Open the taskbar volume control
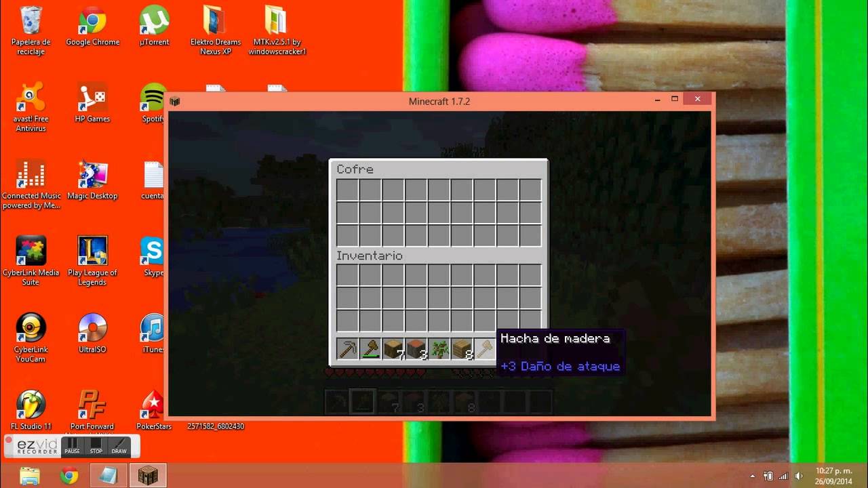Screen dimensions: 868x488 [x=798, y=476]
